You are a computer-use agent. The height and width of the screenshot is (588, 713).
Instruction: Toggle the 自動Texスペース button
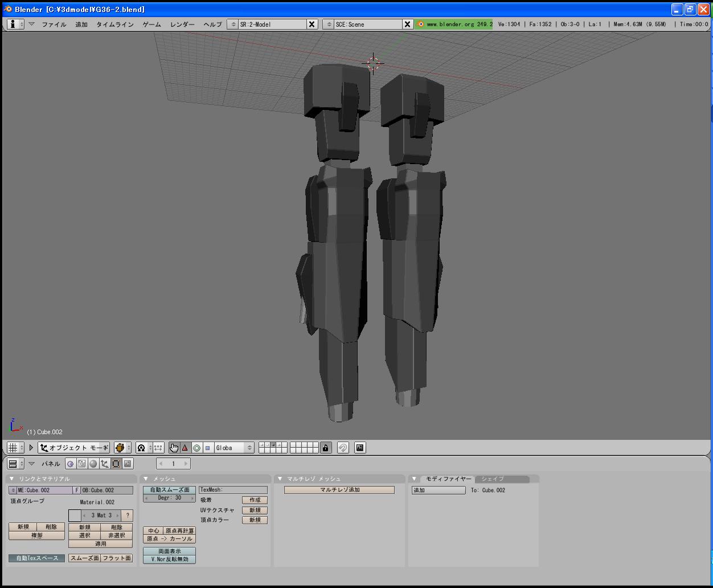tap(37, 558)
